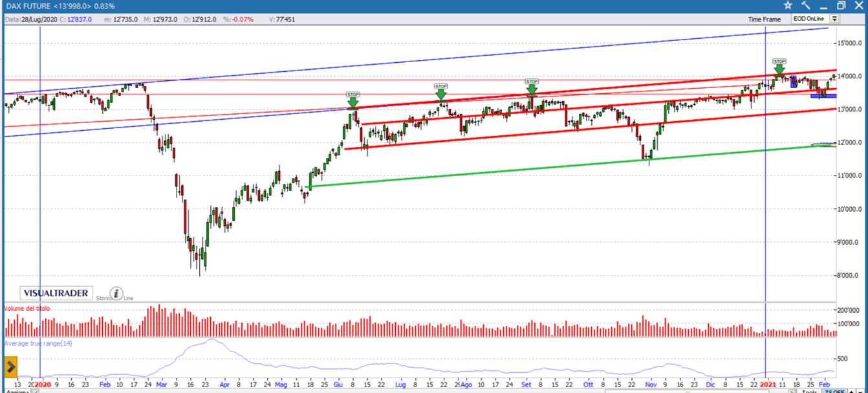868x393 pixels.
Task: Click the 8'000.0 price axis label
Action: coord(847,276)
